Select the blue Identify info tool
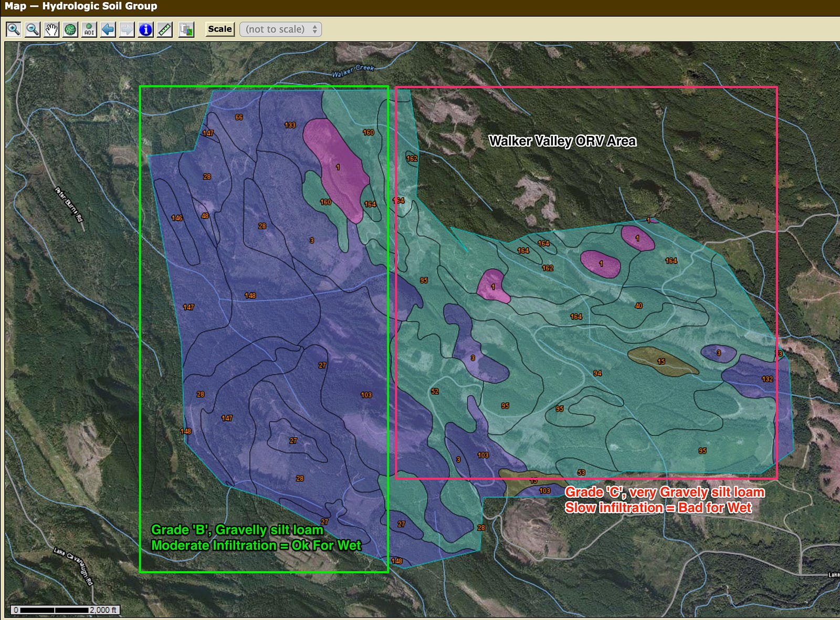Image resolution: width=840 pixels, height=620 pixels. (146, 29)
